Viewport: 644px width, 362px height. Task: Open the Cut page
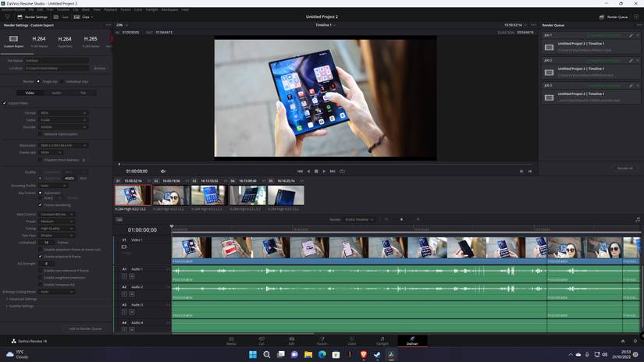(x=262, y=341)
